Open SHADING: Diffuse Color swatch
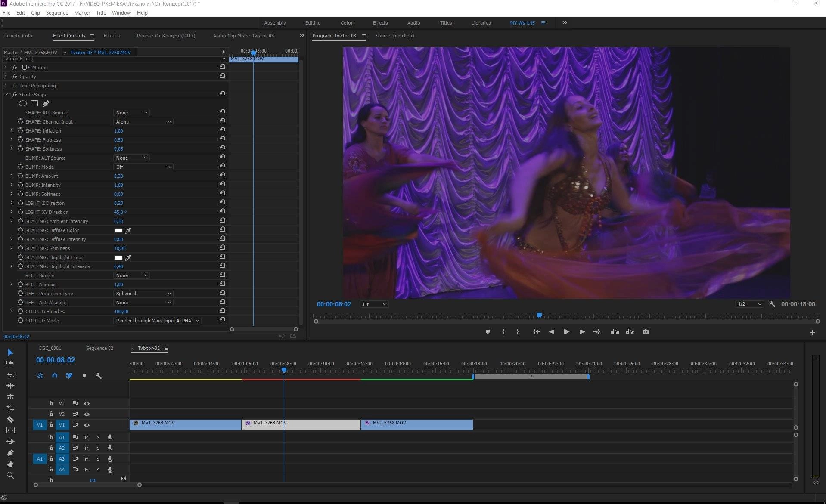This screenshot has width=826, height=504. (118, 230)
